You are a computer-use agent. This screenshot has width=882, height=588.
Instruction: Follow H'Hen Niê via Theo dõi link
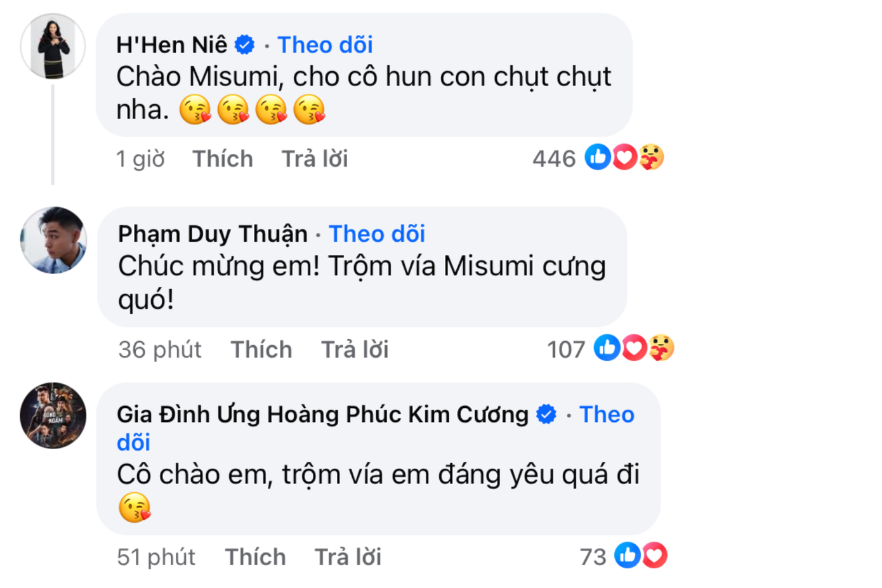[325, 44]
